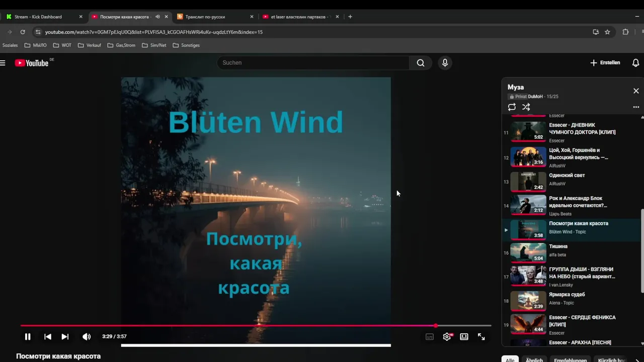Click the magnifier search button
644x362 pixels.
421,63
